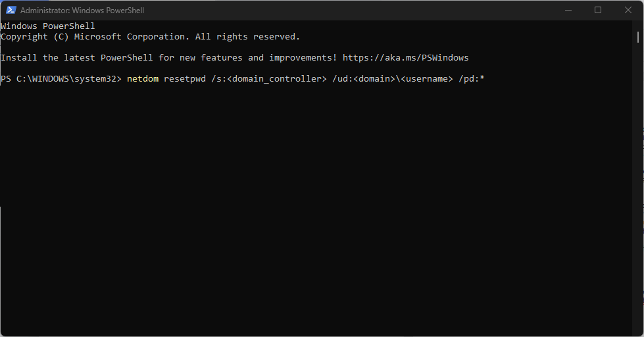The height and width of the screenshot is (337, 644).
Task: Open the https://aka.ms/PSWindows link
Action: click(405, 58)
